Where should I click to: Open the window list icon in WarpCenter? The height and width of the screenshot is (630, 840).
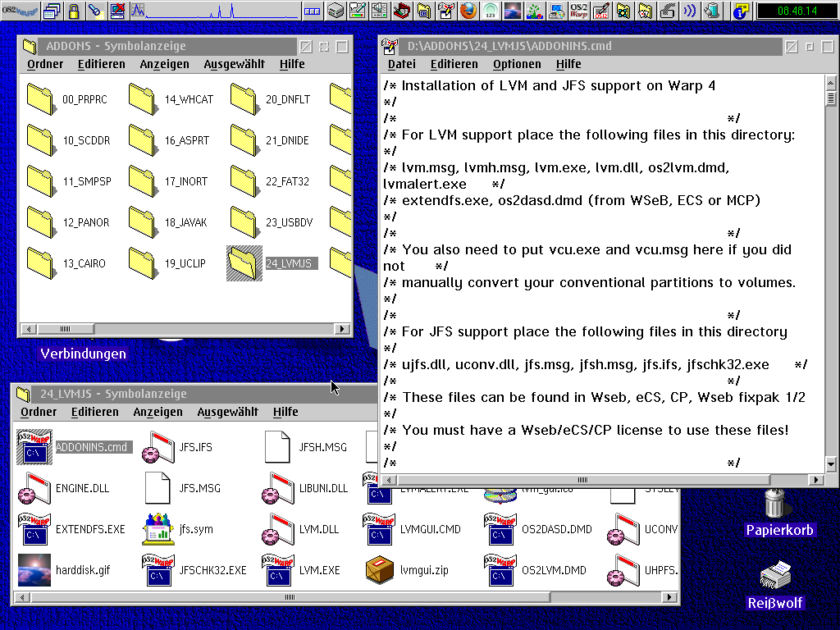click(x=52, y=11)
